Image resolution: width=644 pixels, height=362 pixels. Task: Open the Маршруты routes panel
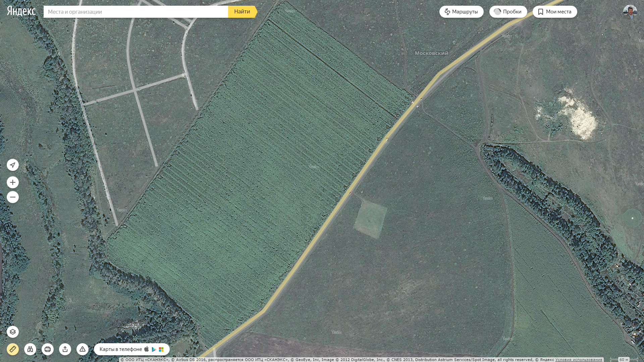tap(461, 12)
